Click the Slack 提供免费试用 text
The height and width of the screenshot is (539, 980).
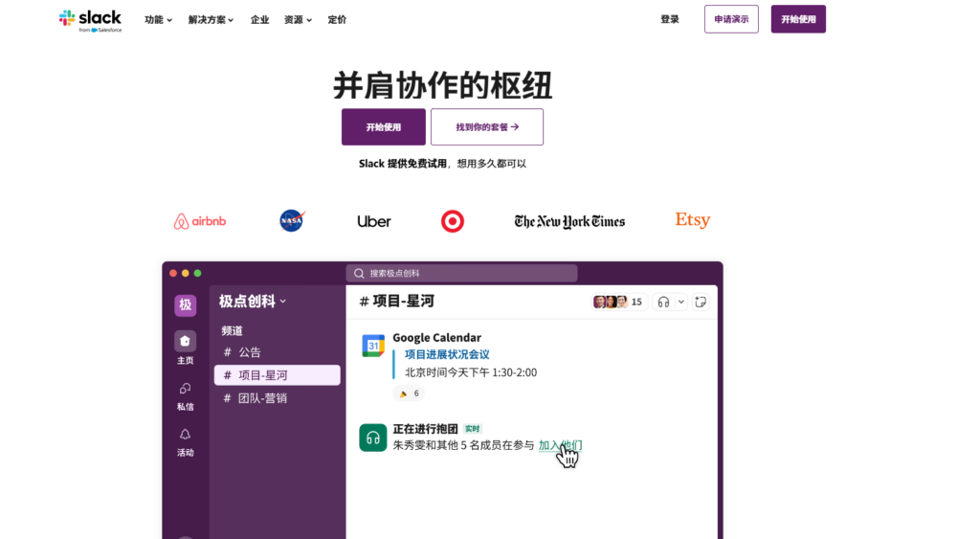coord(403,164)
